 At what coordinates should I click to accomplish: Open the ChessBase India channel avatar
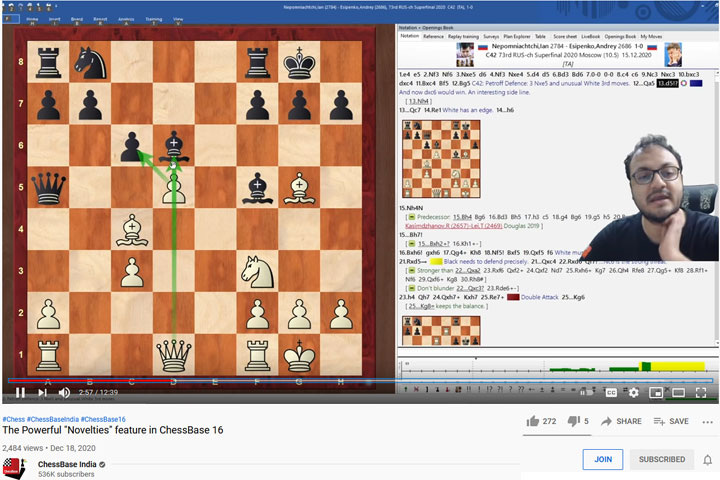pos(14,469)
